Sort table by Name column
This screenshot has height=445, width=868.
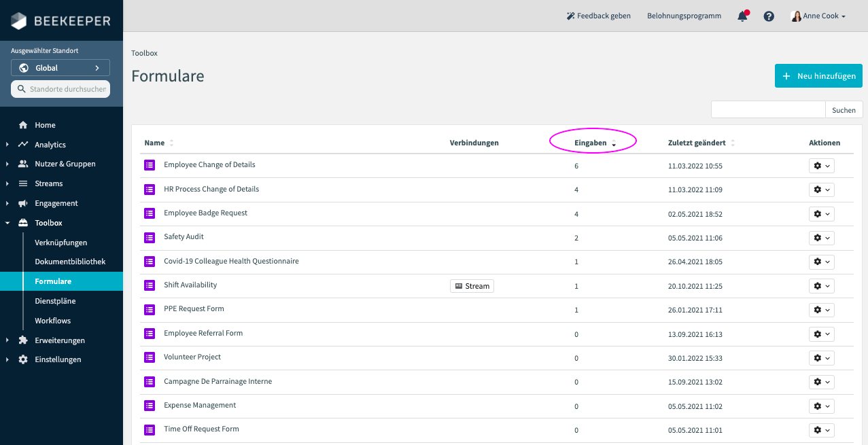159,143
